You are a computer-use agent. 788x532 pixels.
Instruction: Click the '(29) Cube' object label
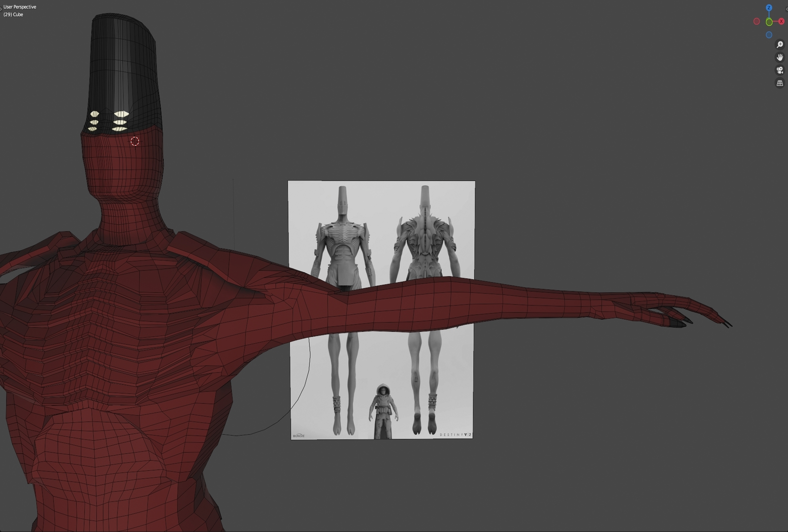coord(13,15)
